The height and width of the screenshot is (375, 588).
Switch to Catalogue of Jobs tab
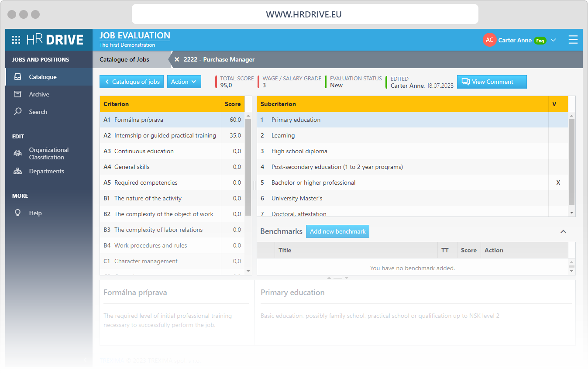click(x=124, y=59)
